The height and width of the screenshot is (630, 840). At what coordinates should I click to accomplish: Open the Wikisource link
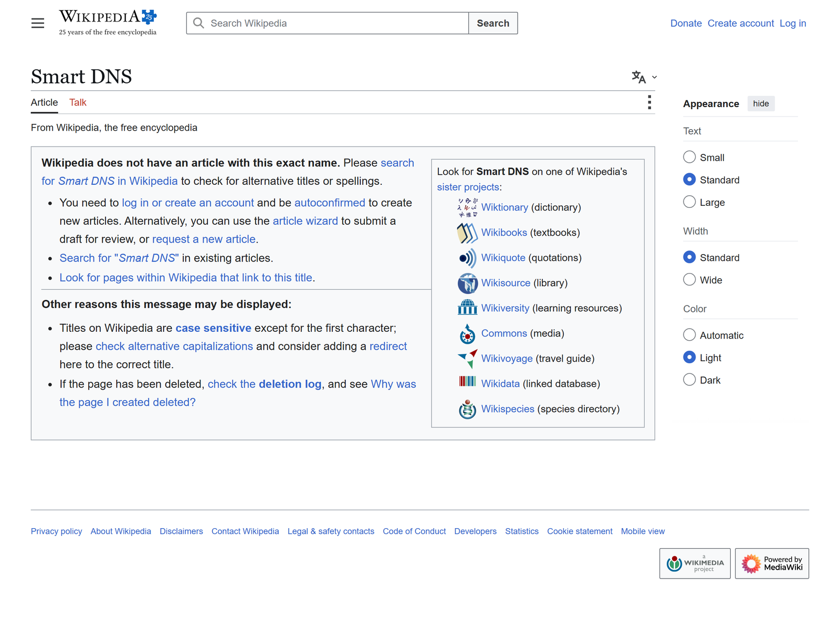click(506, 283)
